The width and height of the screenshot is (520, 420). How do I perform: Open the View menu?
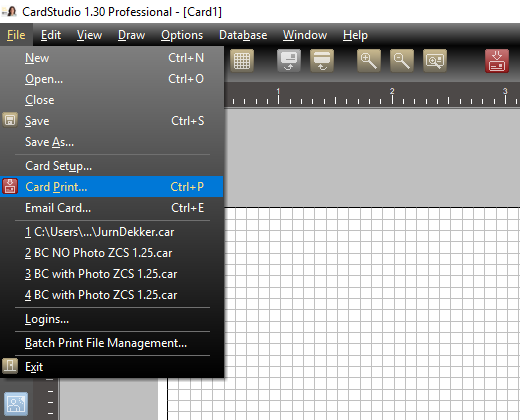[89, 35]
